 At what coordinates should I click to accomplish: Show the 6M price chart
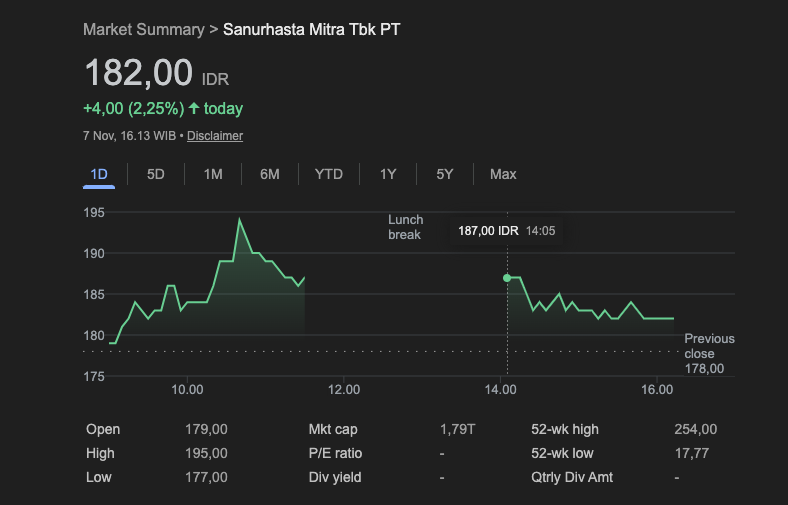(270, 174)
